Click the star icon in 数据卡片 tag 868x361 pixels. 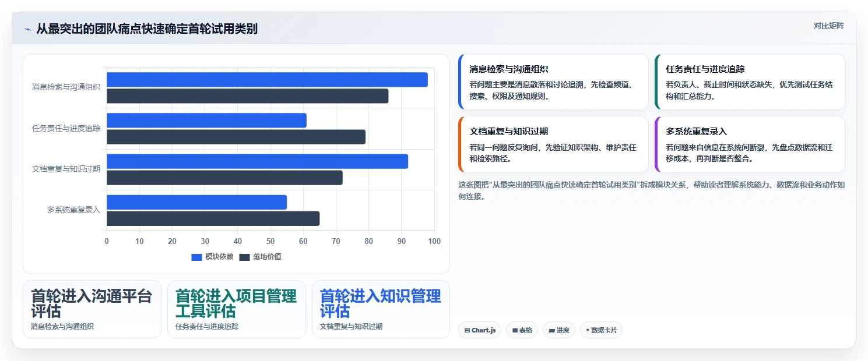(588, 330)
